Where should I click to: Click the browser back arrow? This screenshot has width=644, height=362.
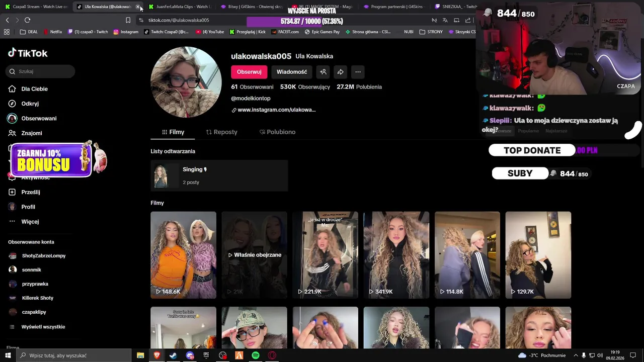(x=7, y=20)
